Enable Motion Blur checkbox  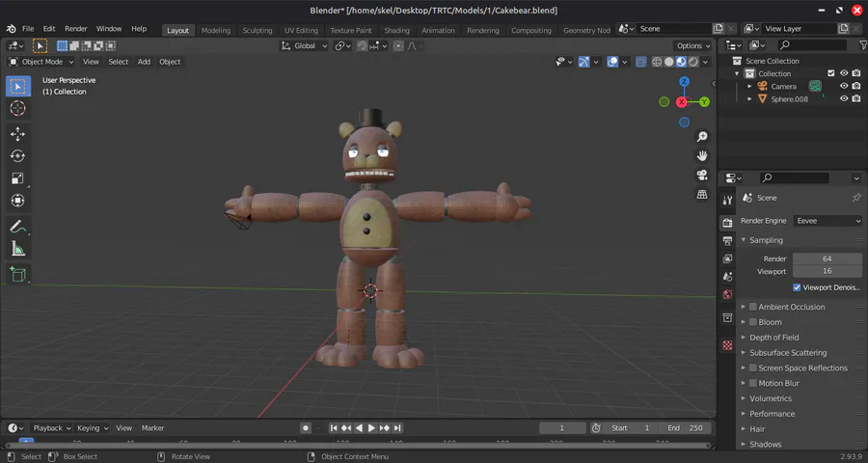point(753,383)
